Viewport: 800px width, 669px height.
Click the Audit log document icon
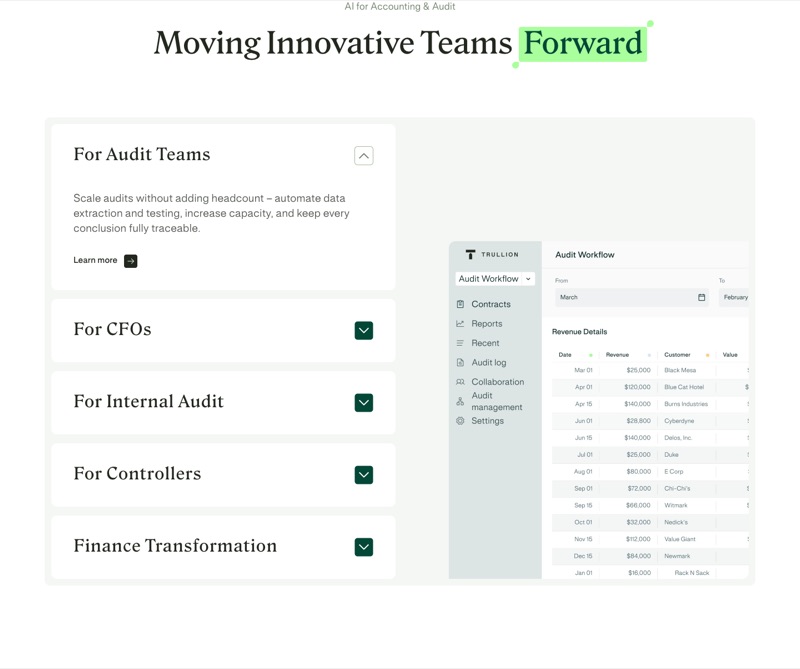coord(460,362)
